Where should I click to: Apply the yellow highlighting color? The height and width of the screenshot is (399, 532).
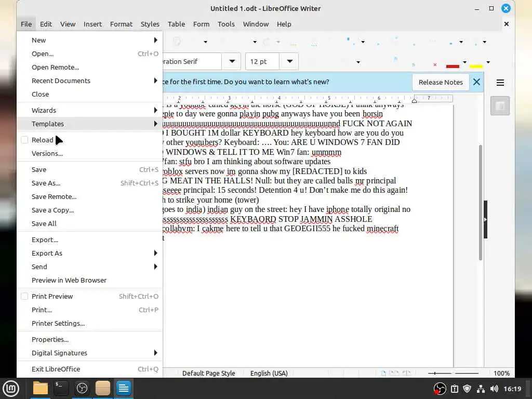point(476,63)
